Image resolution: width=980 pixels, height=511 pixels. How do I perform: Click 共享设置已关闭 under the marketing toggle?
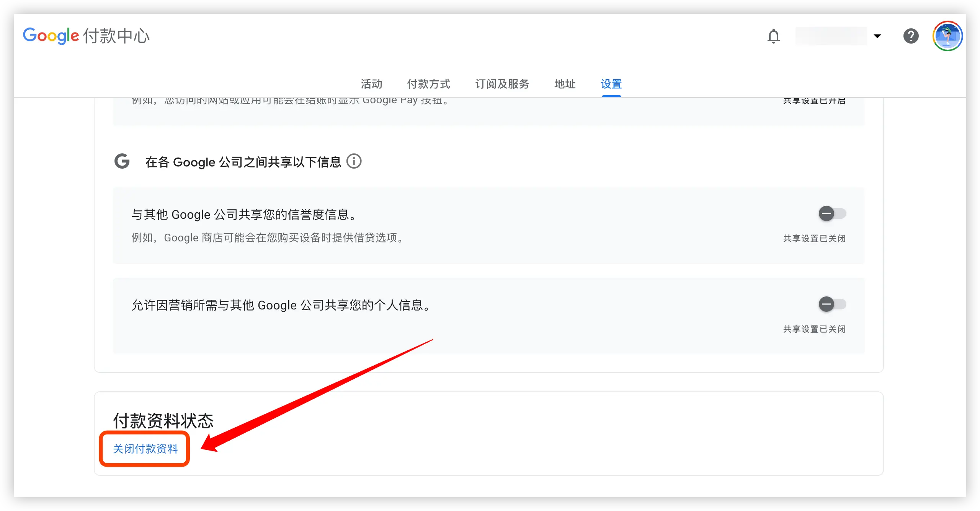tap(814, 329)
